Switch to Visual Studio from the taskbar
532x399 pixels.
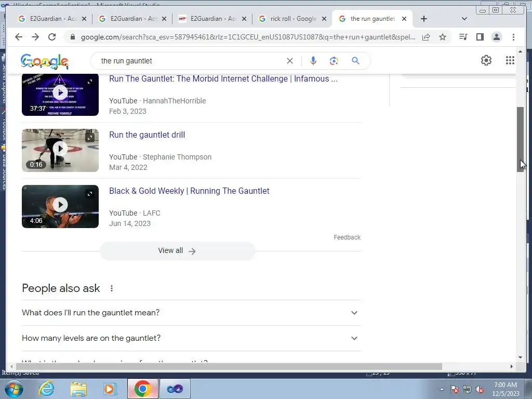(175, 389)
